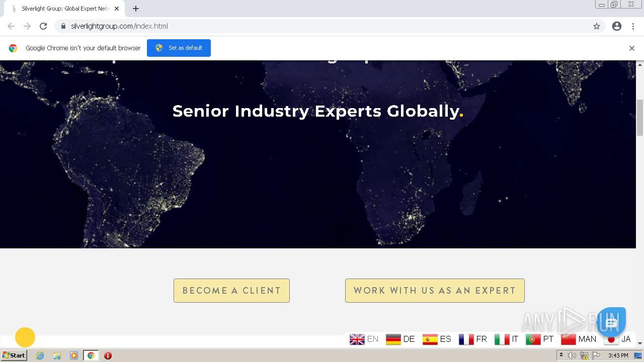The image size is (644, 362).
Task: Click the browser back arrow
Action: (11, 26)
